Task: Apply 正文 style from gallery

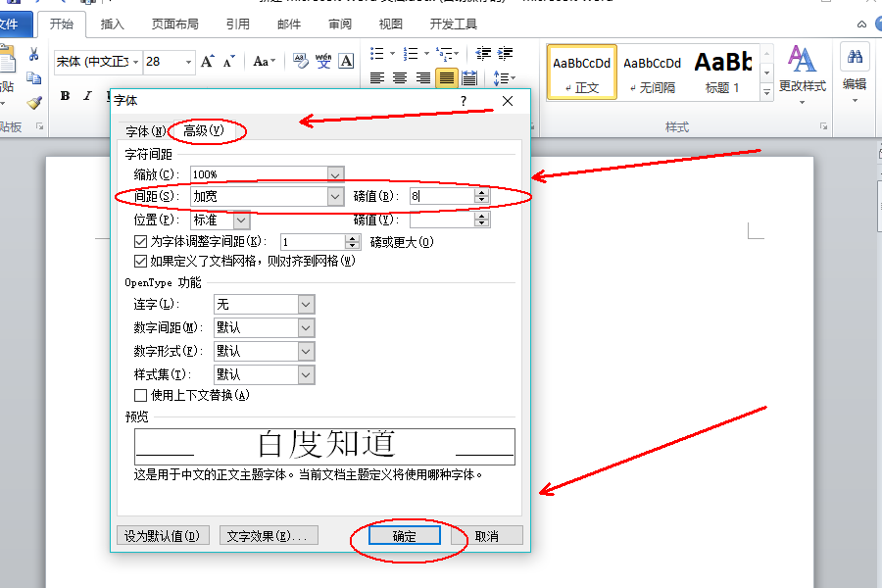Action: [x=581, y=73]
